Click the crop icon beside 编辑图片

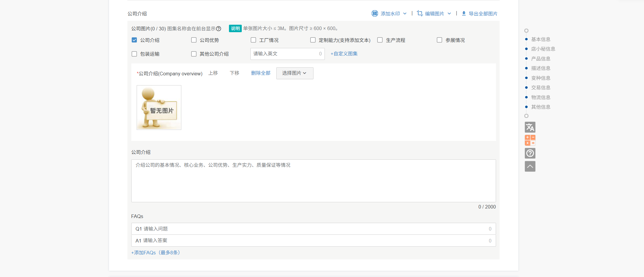420,13
